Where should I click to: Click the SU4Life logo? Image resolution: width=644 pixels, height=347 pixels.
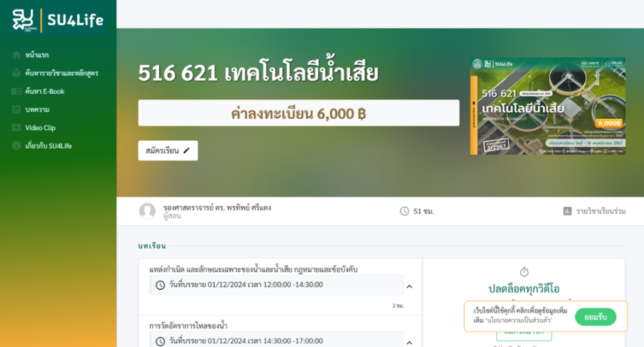point(58,19)
